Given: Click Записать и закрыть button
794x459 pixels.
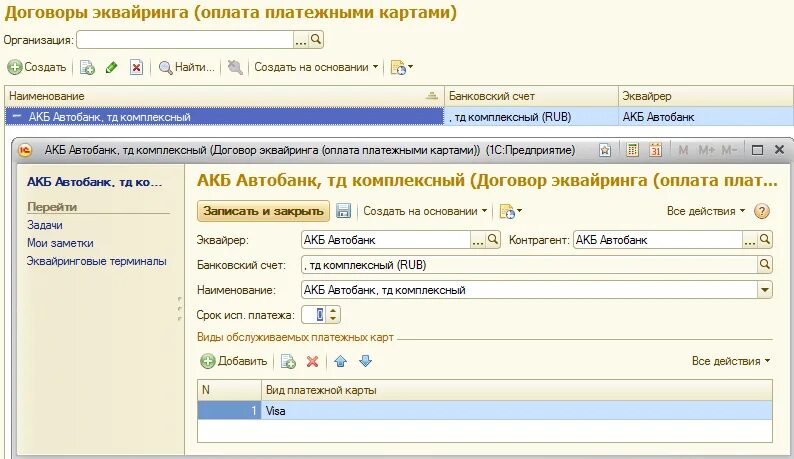Looking at the screenshot, I should [x=263, y=211].
